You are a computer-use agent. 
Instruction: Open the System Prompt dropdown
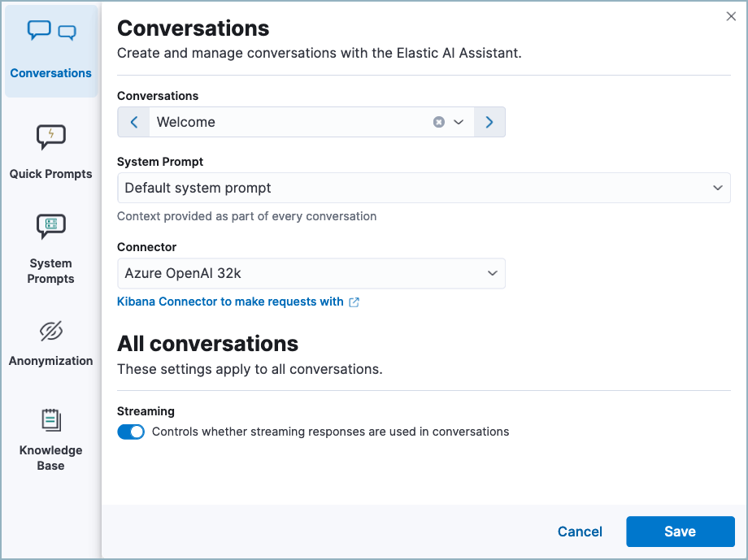tap(718, 187)
